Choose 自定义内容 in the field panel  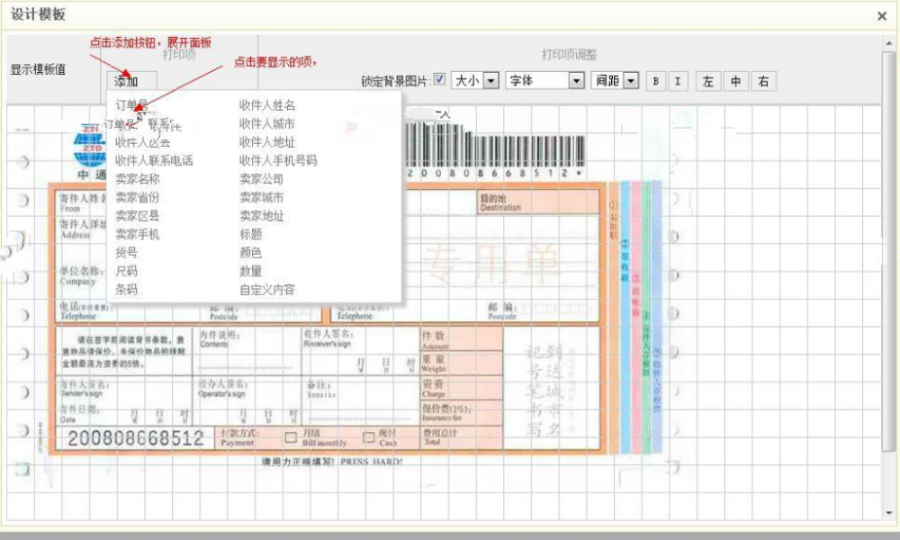pyautogui.click(x=267, y=290)
